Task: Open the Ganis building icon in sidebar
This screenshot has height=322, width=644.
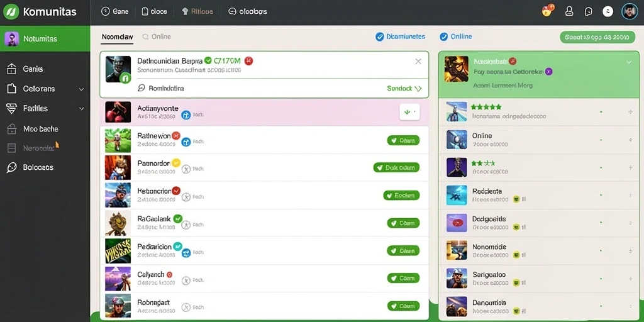Action: click(x=11, y=69)
